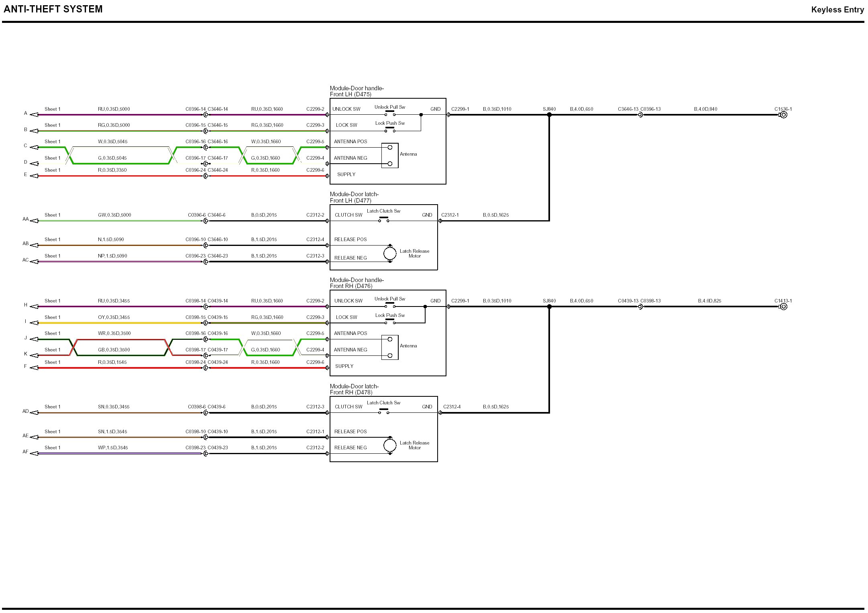
Task: Click the ANTI-THEFT SYSTEM heading
Action: pos(53,9)
